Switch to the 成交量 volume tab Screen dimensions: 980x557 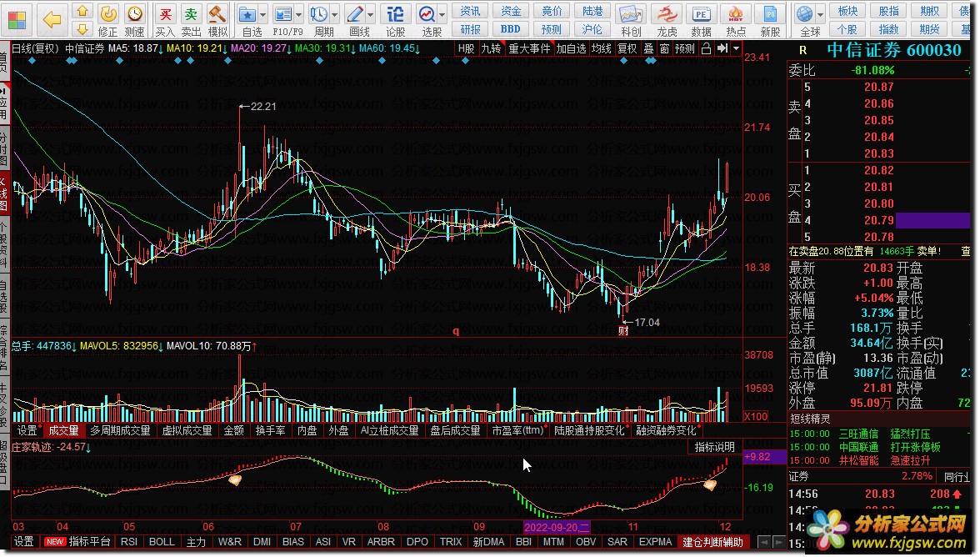point(63,430)
